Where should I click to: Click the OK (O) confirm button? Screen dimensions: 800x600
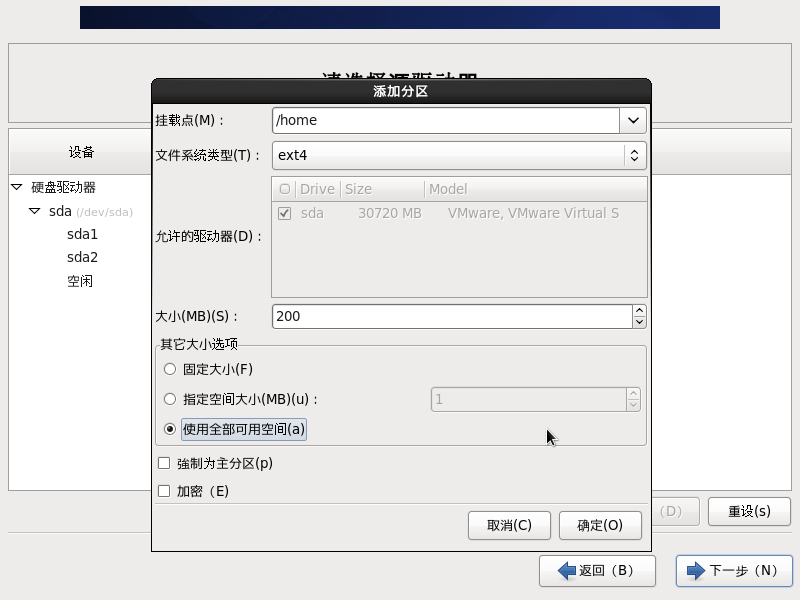point(600,526)
